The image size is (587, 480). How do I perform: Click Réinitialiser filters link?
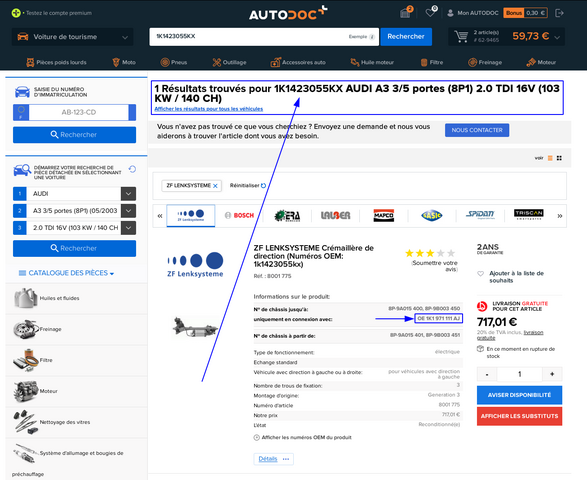(248, 185)
